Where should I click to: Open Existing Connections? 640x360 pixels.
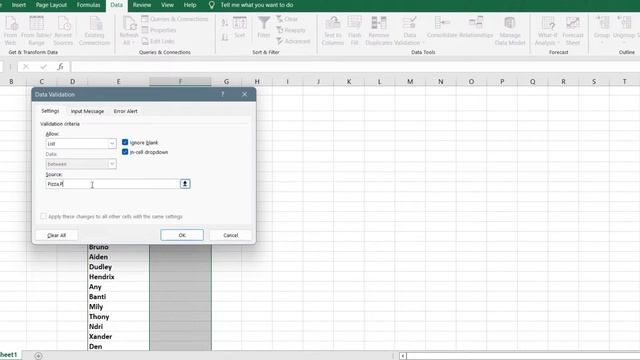[x=95, y=31]
